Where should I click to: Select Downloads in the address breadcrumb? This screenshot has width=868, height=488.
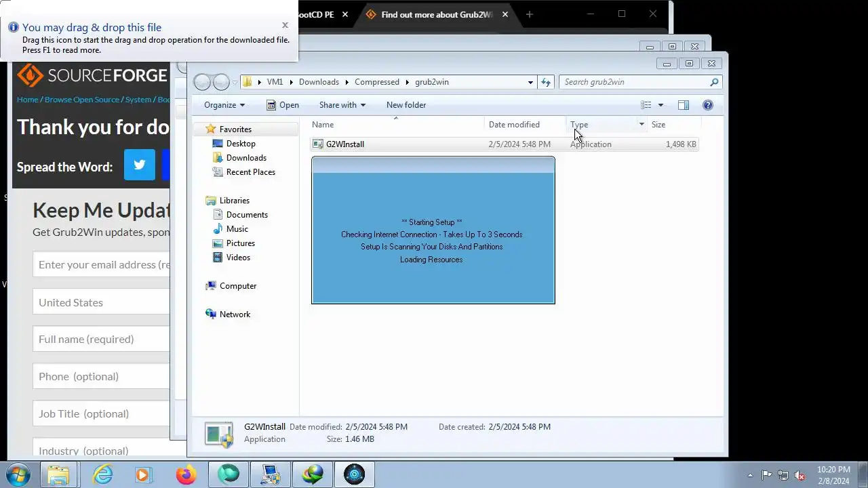319,82
